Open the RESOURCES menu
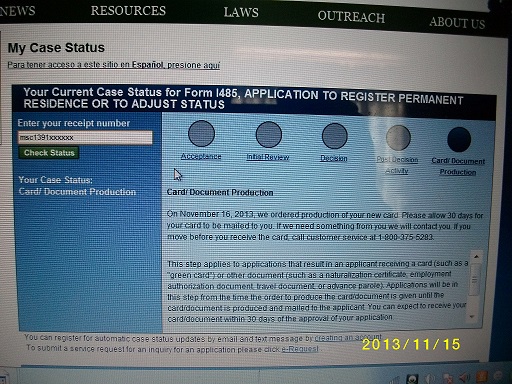Image resolution: width=512 pixels, height=384 pixels. point(128,11)
